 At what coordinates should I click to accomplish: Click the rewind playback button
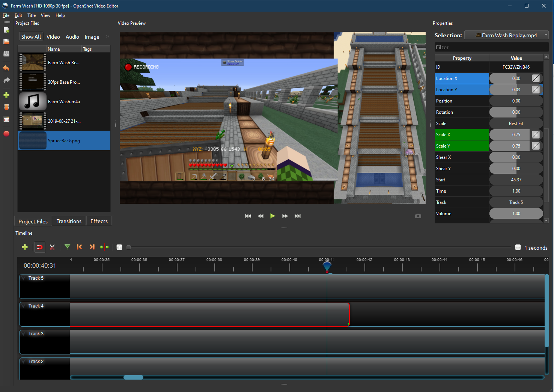click(x=260, y=216)
